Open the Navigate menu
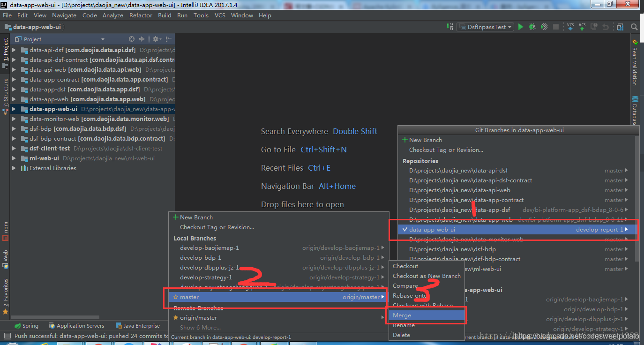 click(64, 15)
